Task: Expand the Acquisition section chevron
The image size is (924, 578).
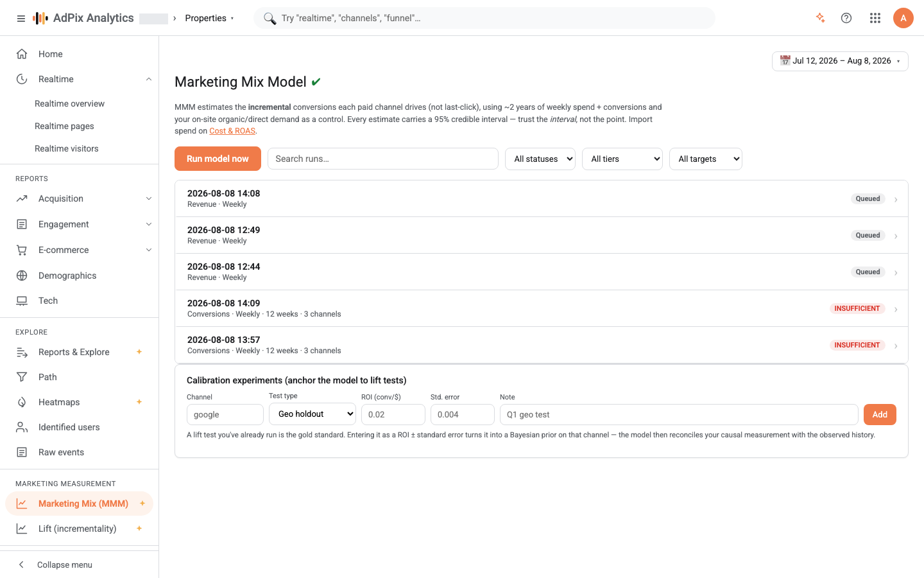Action: point(149,198)
